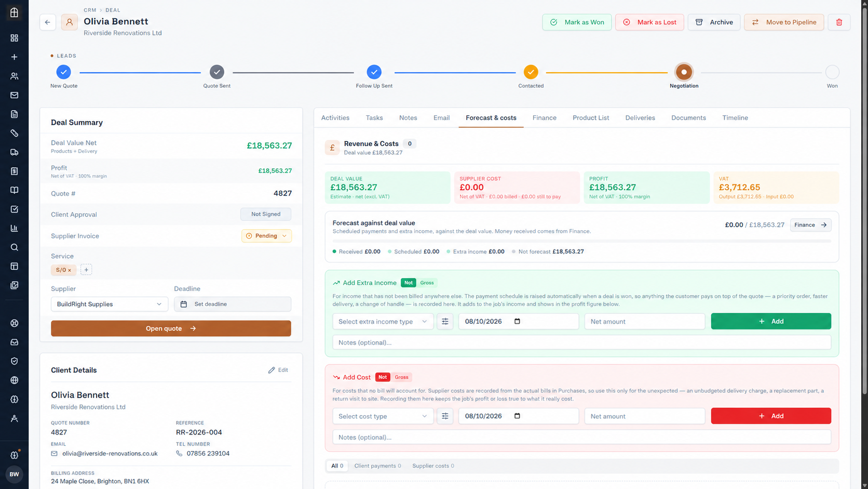Click Move to Pipeline button
Screen dimensions: 868x489
click(x=784, y=22)
